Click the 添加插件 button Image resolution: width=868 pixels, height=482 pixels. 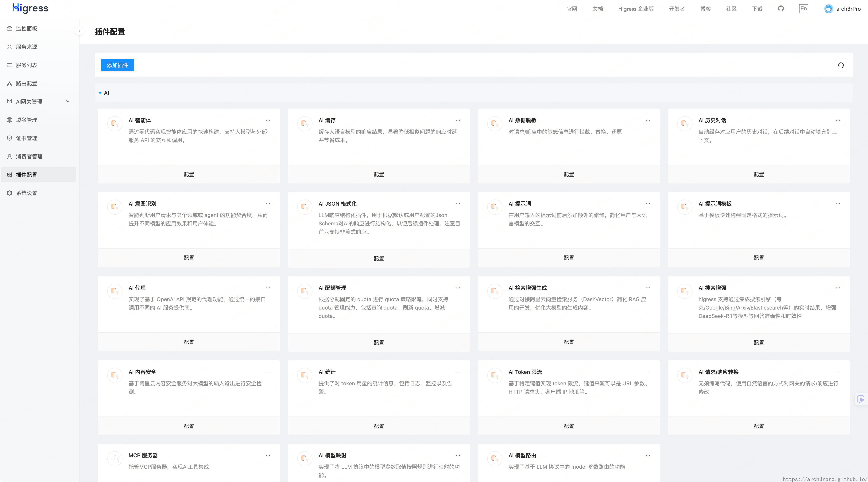[117, 65]
